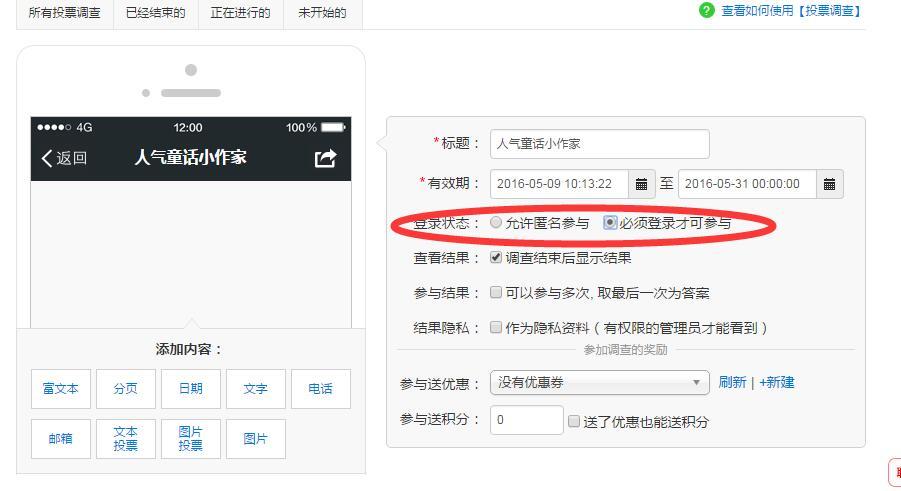Click the end date field 2016-05-31
Screen dimensions: 901x491
[747, 184]
